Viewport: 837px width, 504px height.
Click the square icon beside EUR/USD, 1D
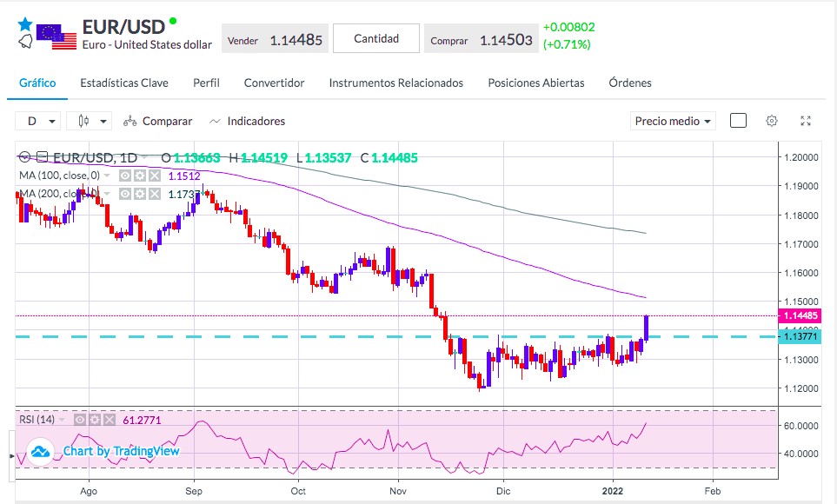(43, 157)
